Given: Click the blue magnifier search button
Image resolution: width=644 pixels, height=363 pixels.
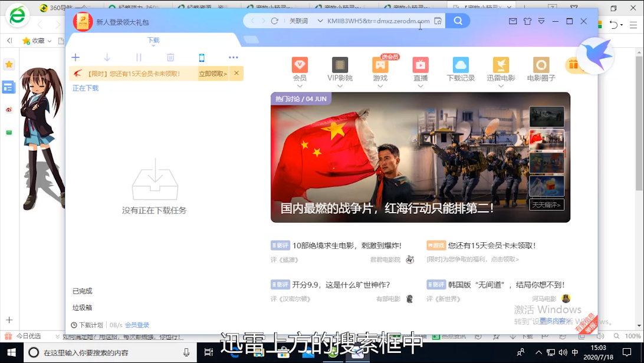Looking at the screenshot, I should [x=458, y=21].
